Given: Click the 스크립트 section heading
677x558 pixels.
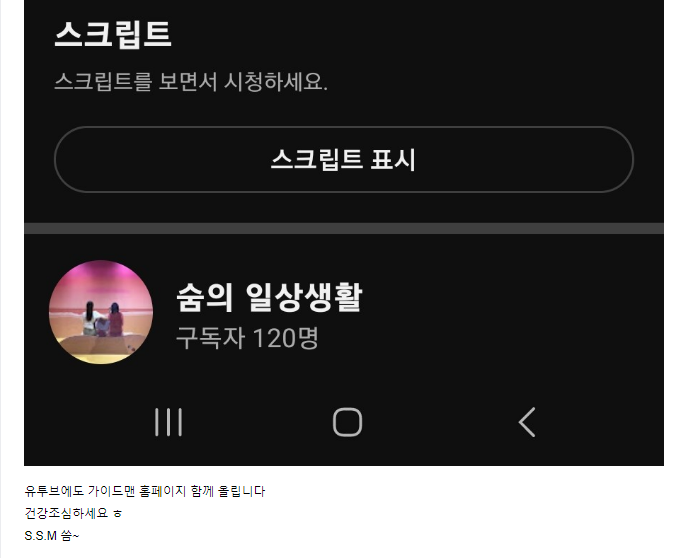Looking at the screenshot, I should coord(113,35).
